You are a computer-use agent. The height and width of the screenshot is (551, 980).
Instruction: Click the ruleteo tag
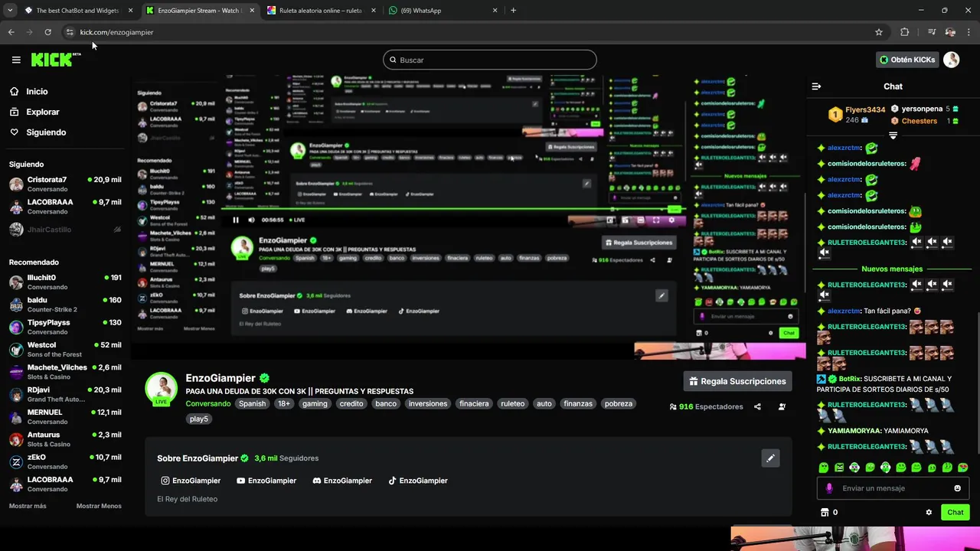point(512,404)
